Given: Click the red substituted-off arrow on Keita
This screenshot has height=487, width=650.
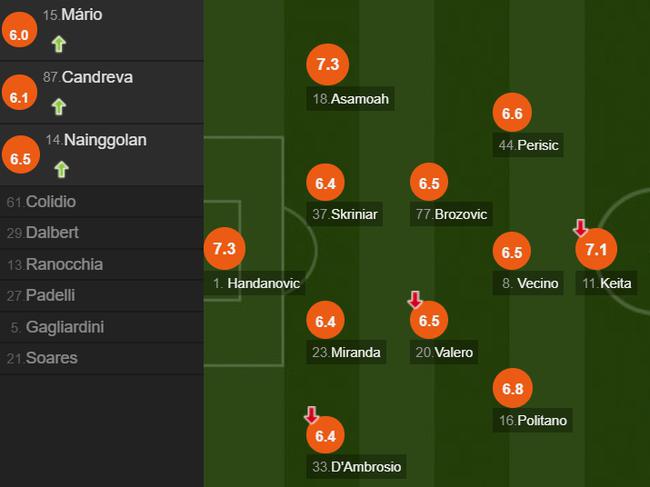Looking at the screenshot, I should (581, 228).
